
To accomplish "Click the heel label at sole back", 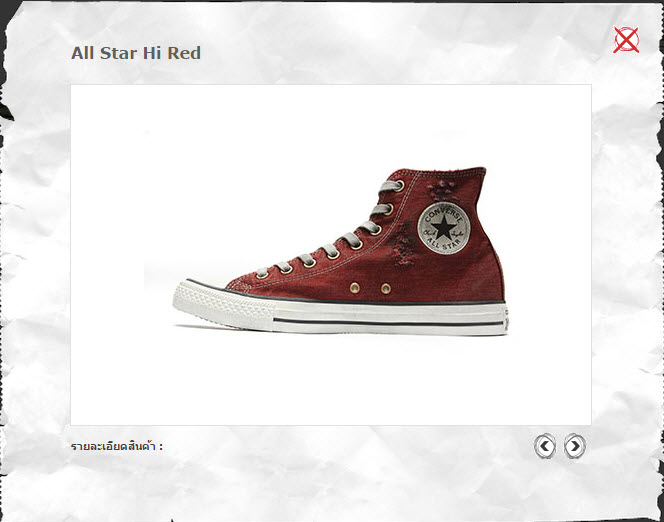I will click(x=506, y=319).
